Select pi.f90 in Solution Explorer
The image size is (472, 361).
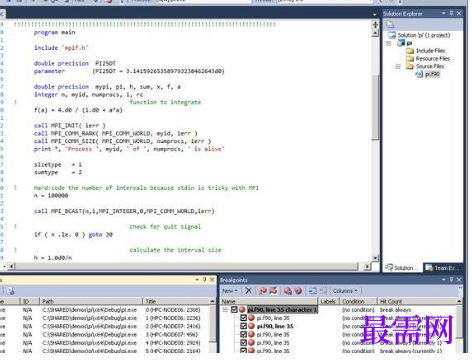point(432,74)
